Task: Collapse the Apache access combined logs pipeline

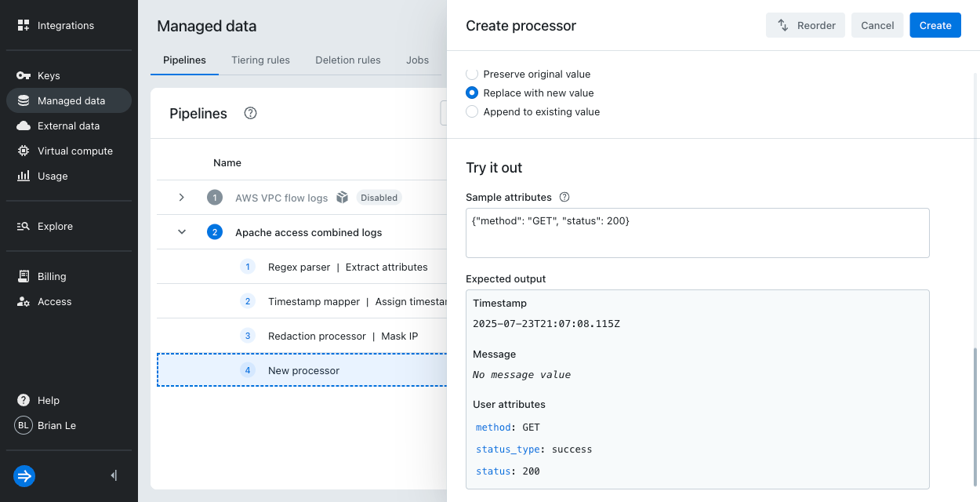Action: click(x=182, y=232)
